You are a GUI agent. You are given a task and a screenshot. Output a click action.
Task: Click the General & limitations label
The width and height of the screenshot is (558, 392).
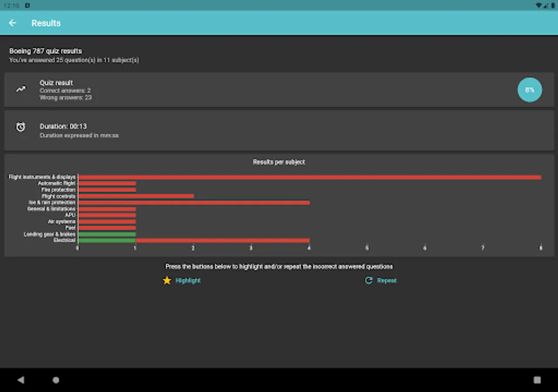click(51, 209)
